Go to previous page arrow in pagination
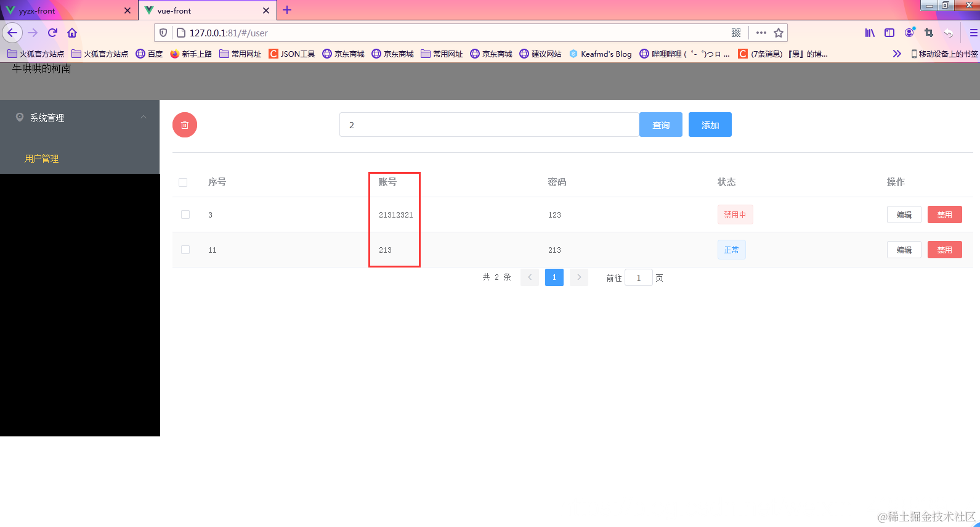980x527 pixels. point(530,277)
